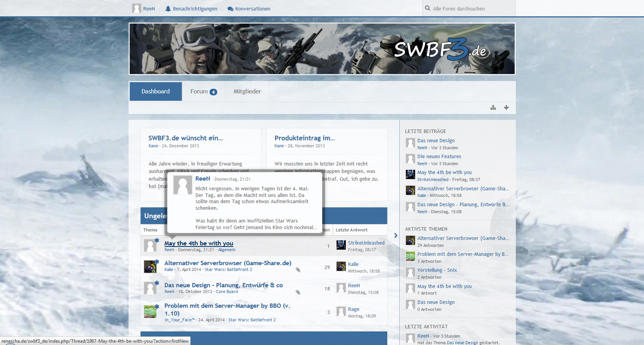Open Das neue Design in Aktivste Themen
This screenshot has height=345, width=644.
coord(436,302)
